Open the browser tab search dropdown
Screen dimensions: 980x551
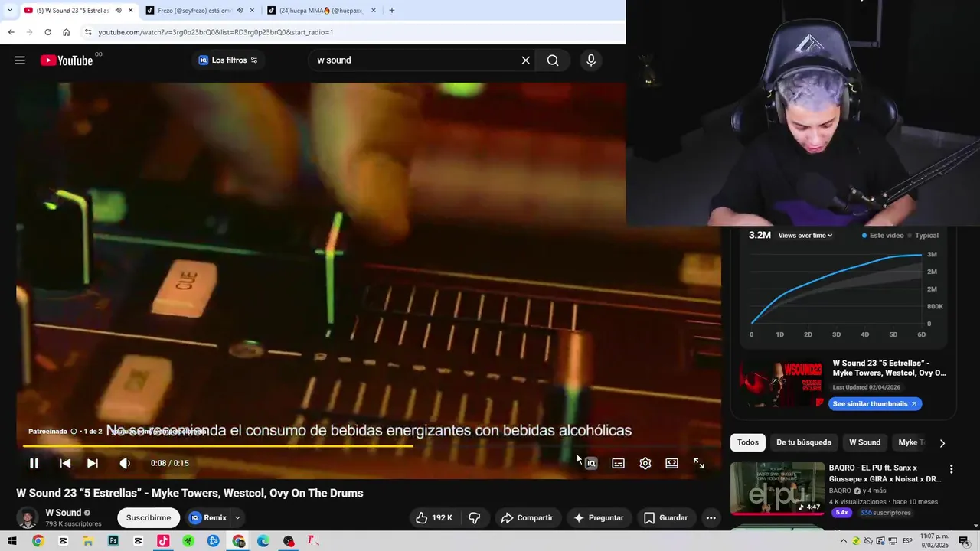pyautogui.click(x=9, y=11)
